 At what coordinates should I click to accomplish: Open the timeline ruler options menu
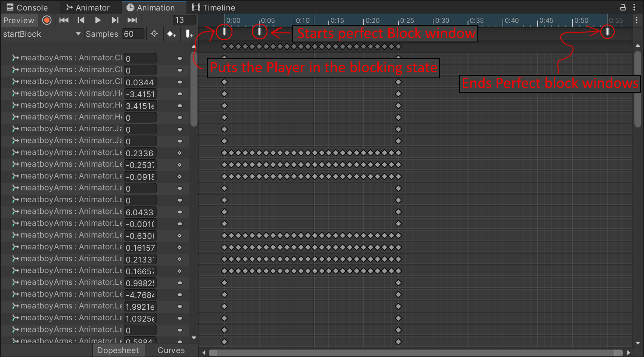click(x=637, y=20)
